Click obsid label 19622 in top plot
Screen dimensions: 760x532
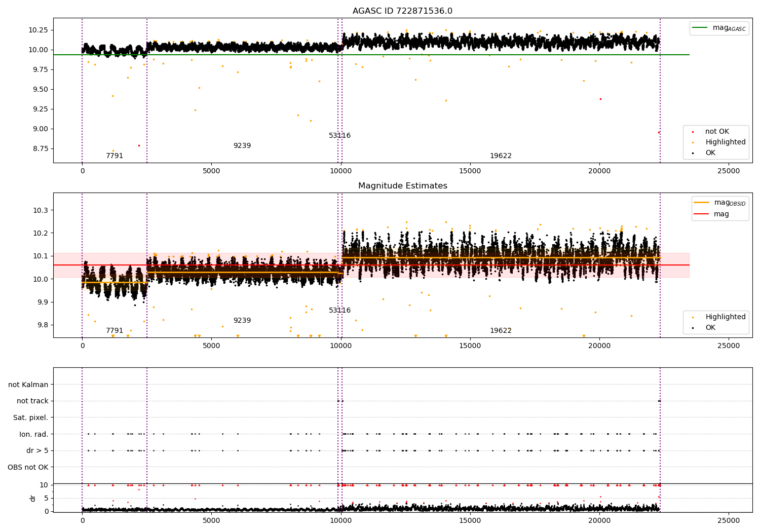pos(501,156)
